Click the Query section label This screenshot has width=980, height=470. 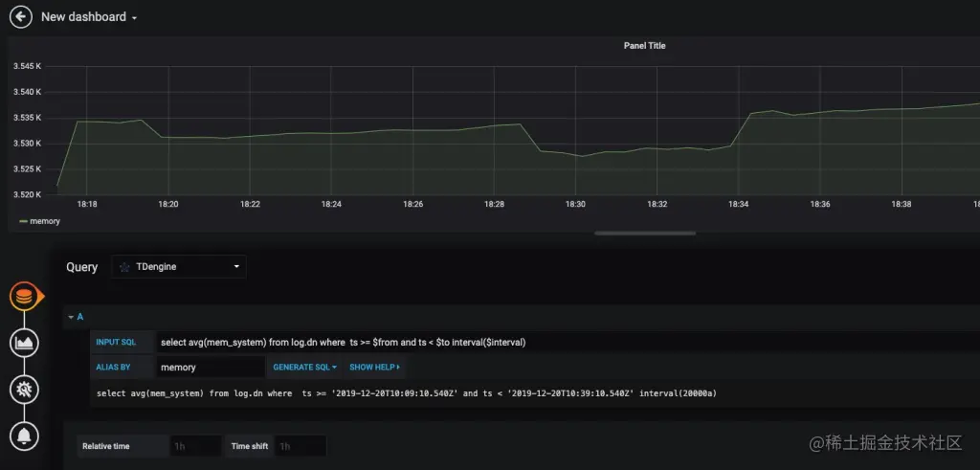coord(82,267)
